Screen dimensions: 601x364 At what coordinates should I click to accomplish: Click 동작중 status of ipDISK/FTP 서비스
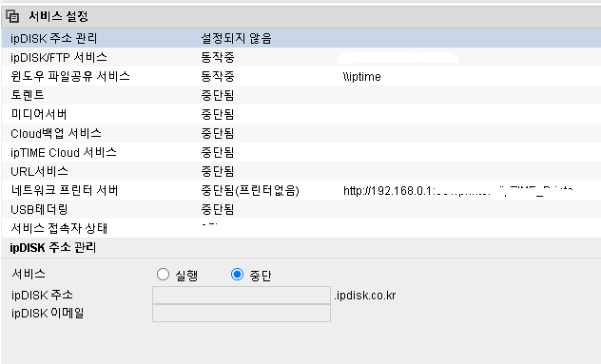coord(218,57)
